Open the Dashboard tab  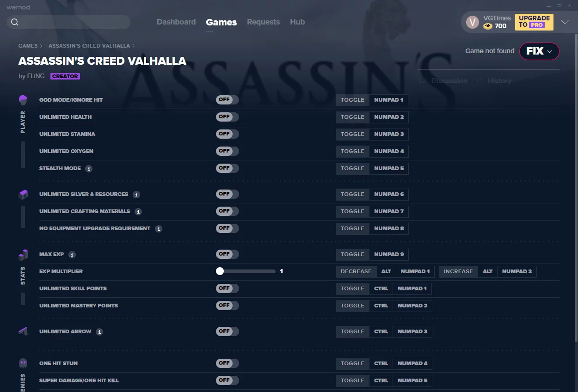(176, 22)
